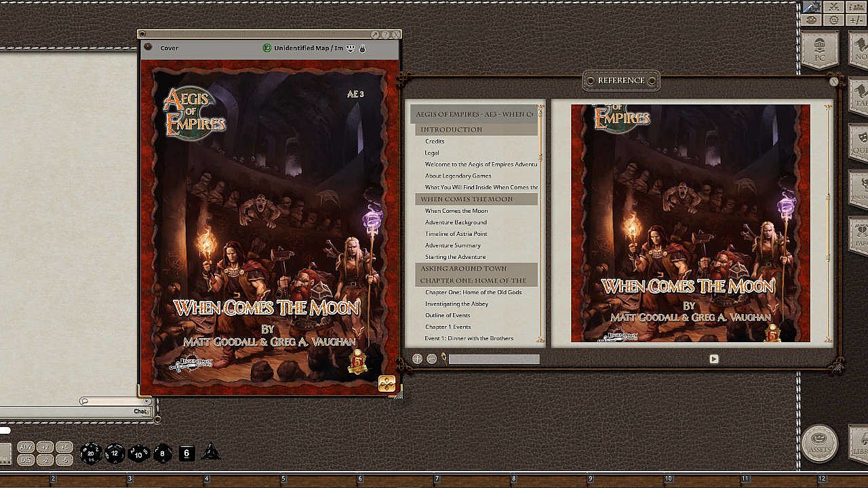
Task: Click the minus icon in Reference footer
Action: pos(432,359)
